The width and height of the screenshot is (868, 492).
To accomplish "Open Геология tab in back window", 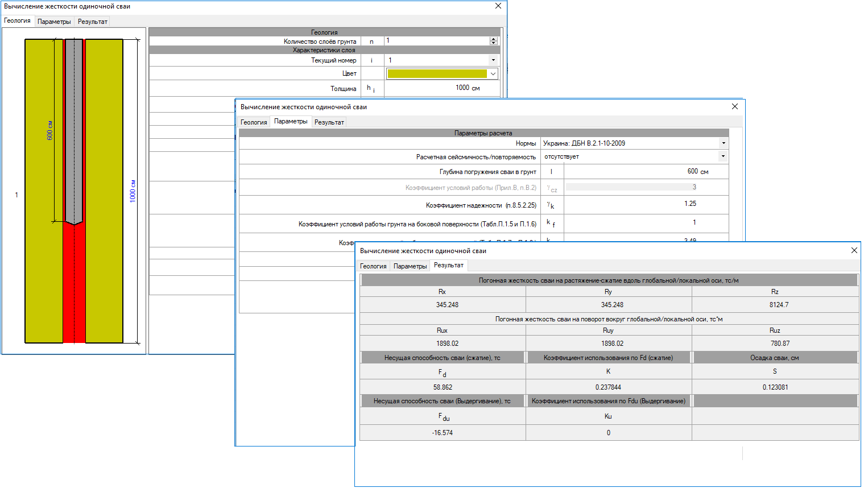I will 18,21.
